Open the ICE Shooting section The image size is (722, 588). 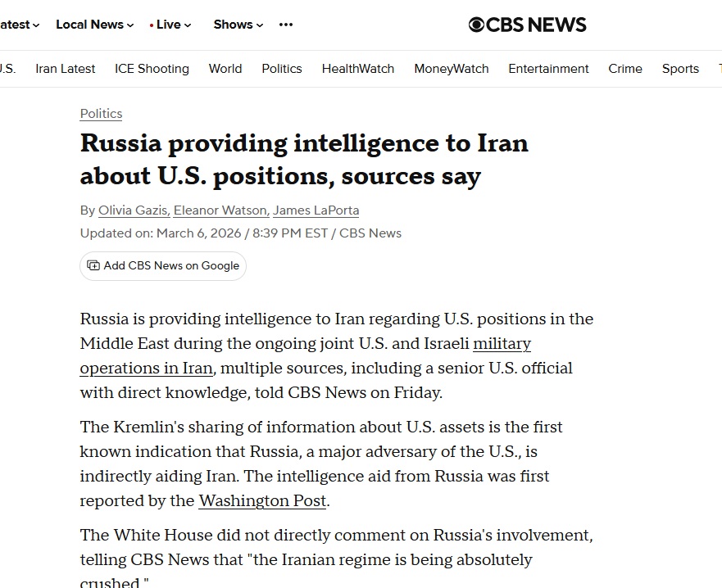(152, 69)
